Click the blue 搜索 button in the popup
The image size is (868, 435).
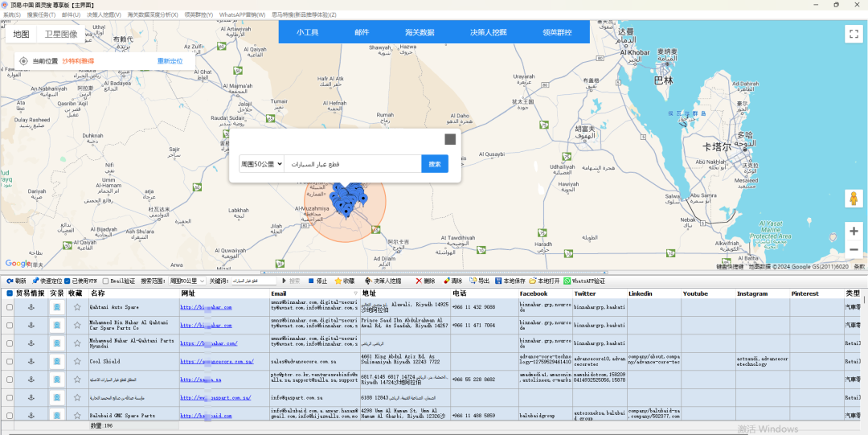(435, 164)
